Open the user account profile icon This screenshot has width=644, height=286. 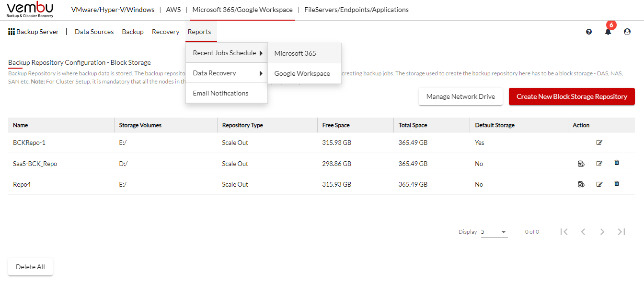627,32
